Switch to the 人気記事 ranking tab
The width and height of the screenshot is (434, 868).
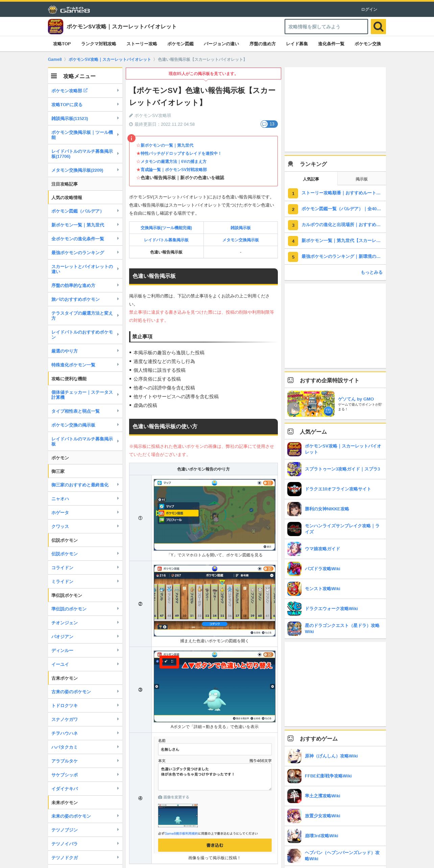(x=311, y=179)
